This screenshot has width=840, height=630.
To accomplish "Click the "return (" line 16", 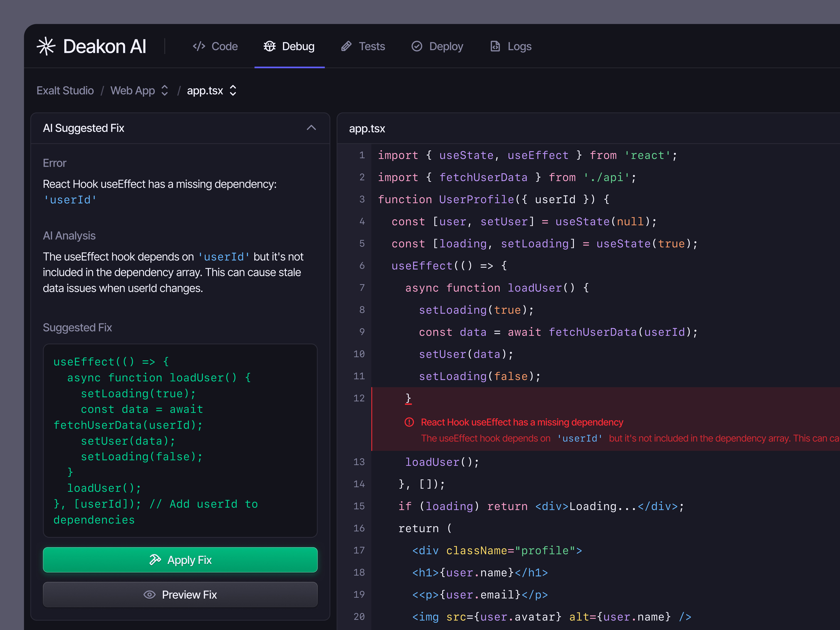I will click(x=425, y=528).
